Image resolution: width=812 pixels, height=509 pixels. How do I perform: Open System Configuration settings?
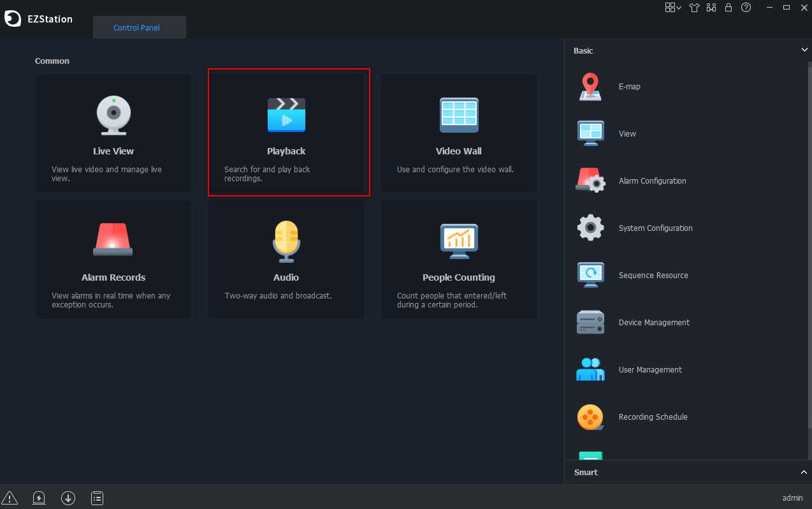pyautogui.click(x=655, y=228)
